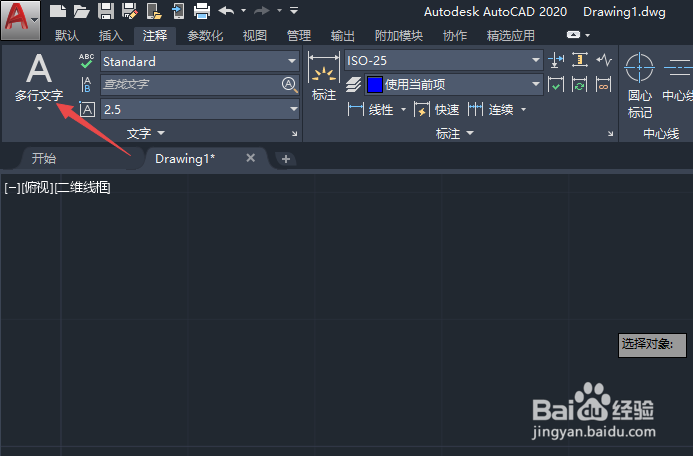Open the undo history dropdown arrow
This screenshot has width=693, height=456.
click(244, 11)
